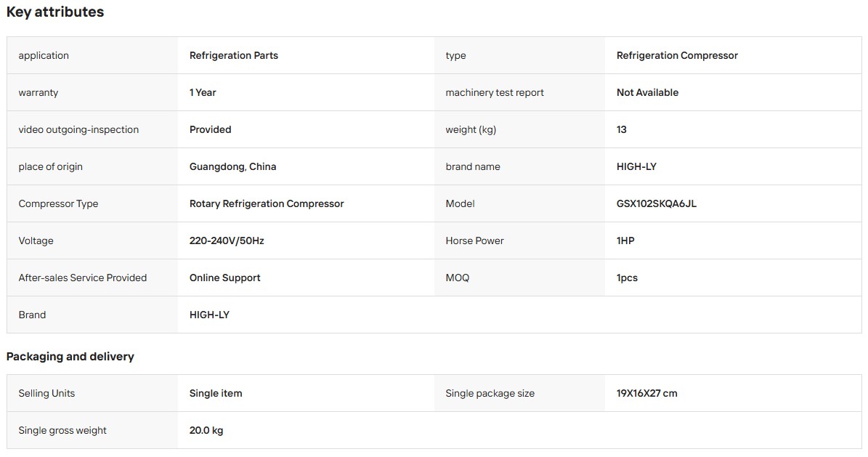Image resolution: width=868 pixels, height=457 pixels.
Task: Select the 1HP Horse Power value
Action: pos(625,241)
